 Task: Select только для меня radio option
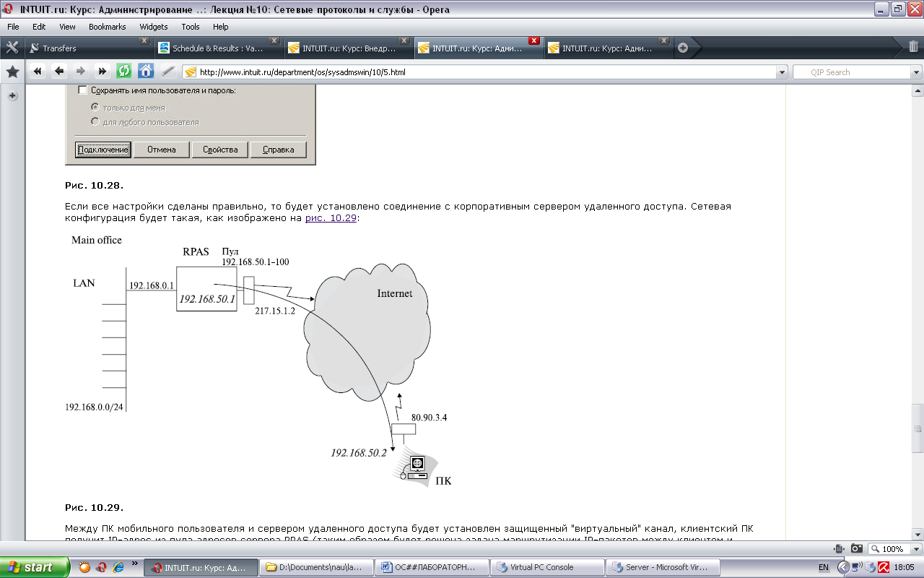95,107
